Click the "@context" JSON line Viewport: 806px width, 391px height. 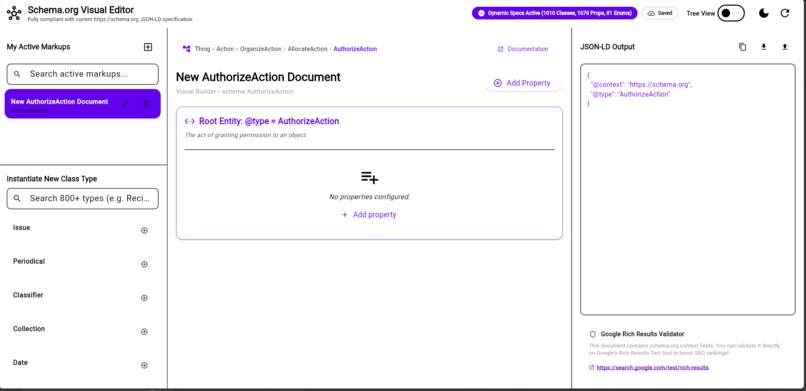[641, 85]
